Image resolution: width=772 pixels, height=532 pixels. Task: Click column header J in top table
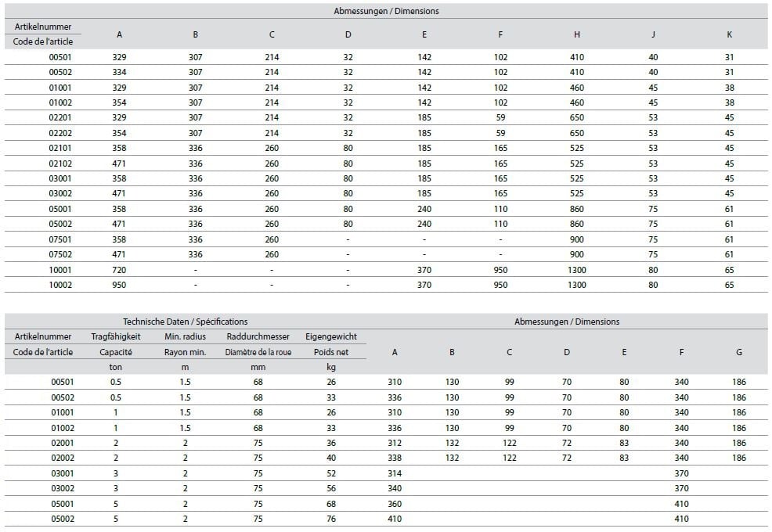point(652,34)
